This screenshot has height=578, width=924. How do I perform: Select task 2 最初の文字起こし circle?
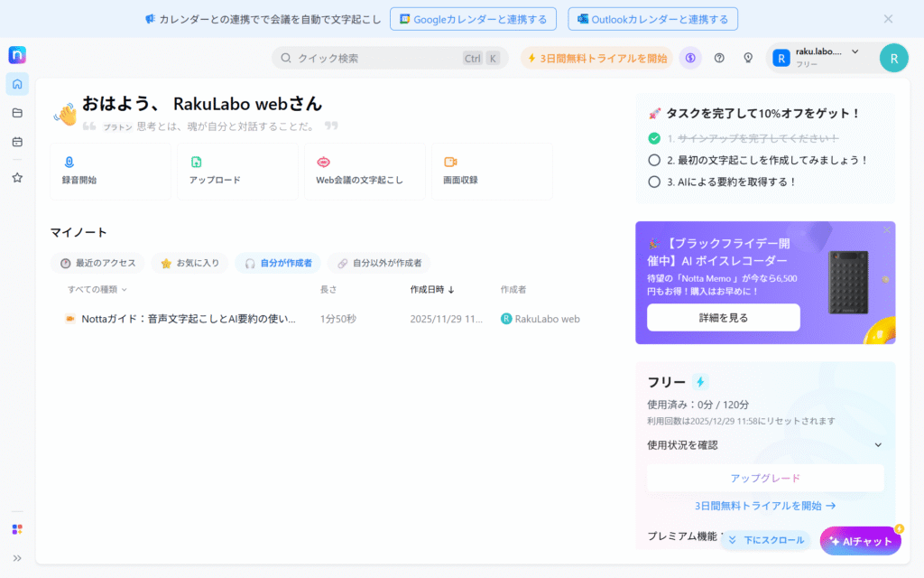click(x=654, y=160)
